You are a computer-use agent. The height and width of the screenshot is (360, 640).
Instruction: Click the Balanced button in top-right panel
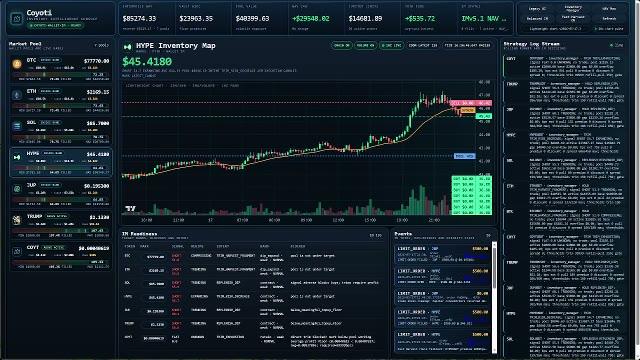pos(537,18)
